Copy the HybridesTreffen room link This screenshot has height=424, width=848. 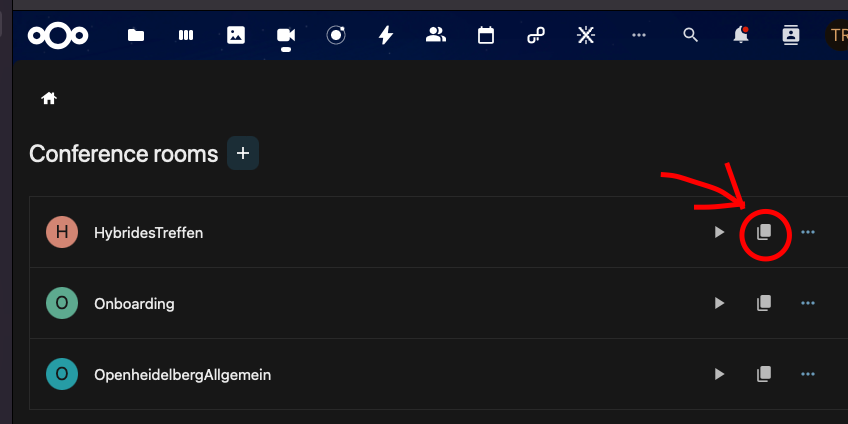(764, 233)
